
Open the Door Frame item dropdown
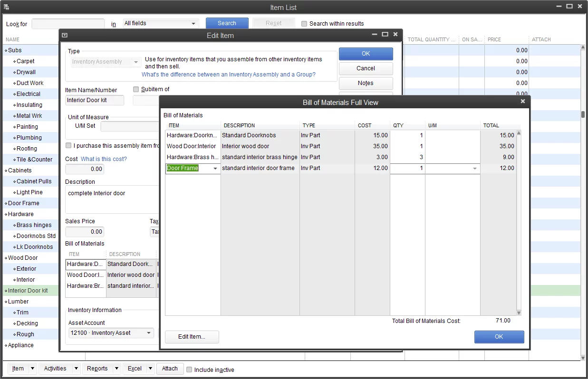click(x=215, y=168)
